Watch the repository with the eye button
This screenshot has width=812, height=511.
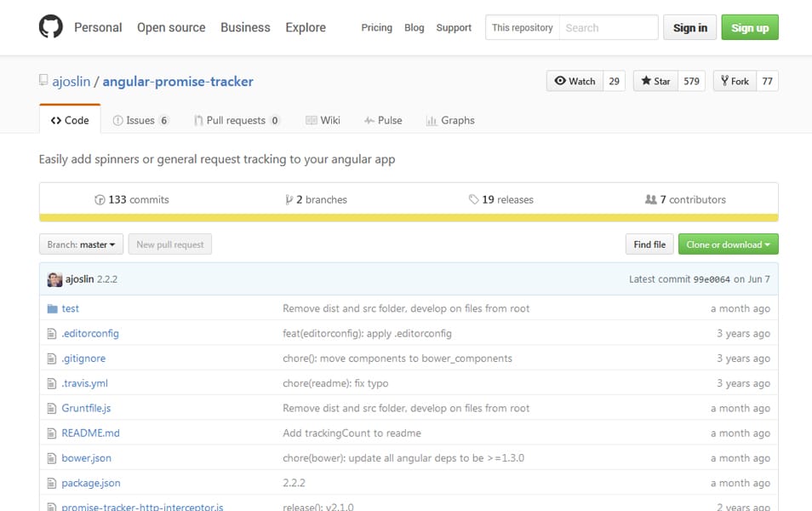(575, 81)
